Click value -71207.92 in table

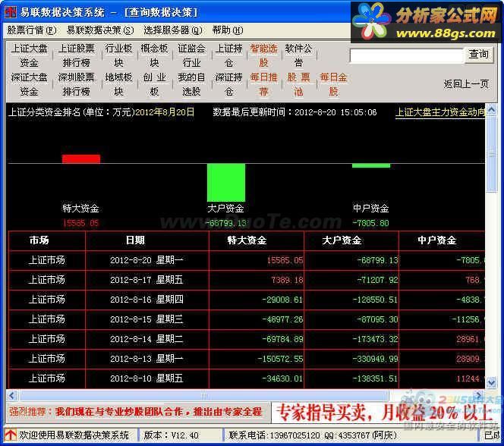point(378,280)
